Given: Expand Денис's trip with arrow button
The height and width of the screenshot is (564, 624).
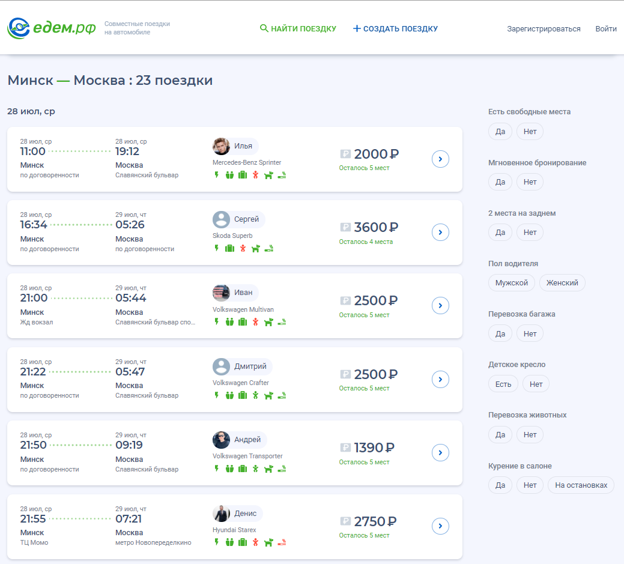Looking at the screenshot, I should pyautogui.click(x=440, y=526).
